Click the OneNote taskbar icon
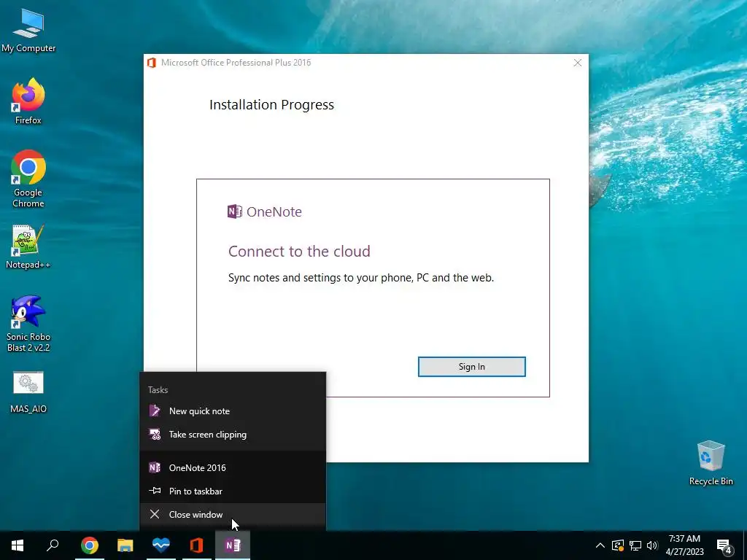The height and width of the screenshot is (560, 747). coord(233,545)
